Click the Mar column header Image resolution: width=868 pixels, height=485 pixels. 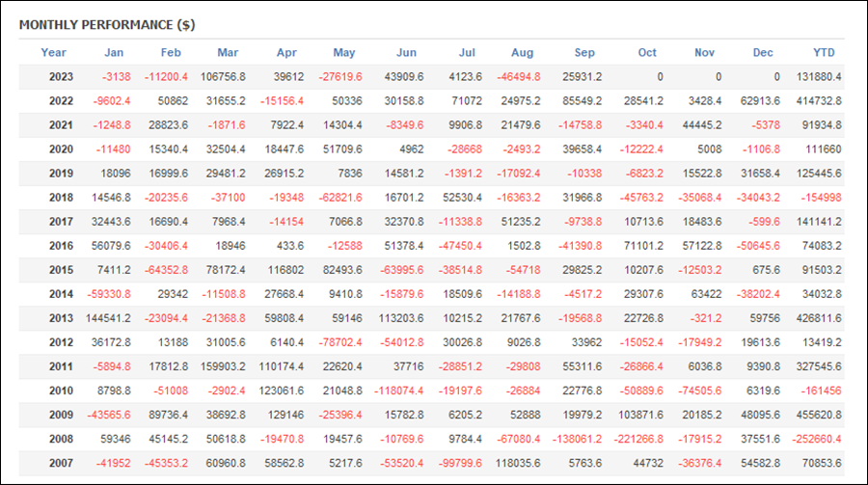click(228, 53)
